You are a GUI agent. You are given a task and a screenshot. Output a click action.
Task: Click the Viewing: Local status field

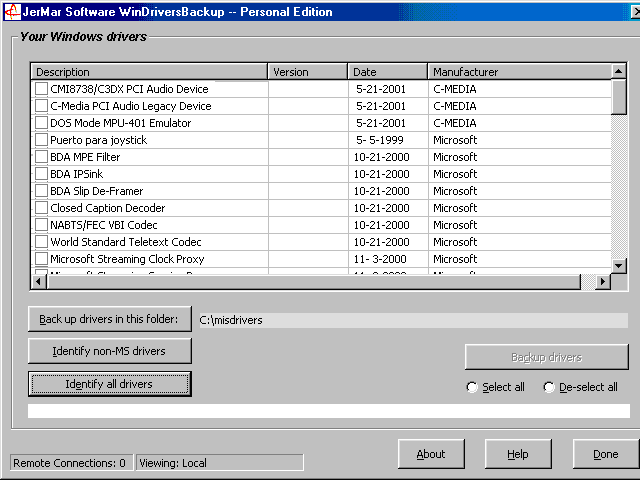tap(220, 463)
